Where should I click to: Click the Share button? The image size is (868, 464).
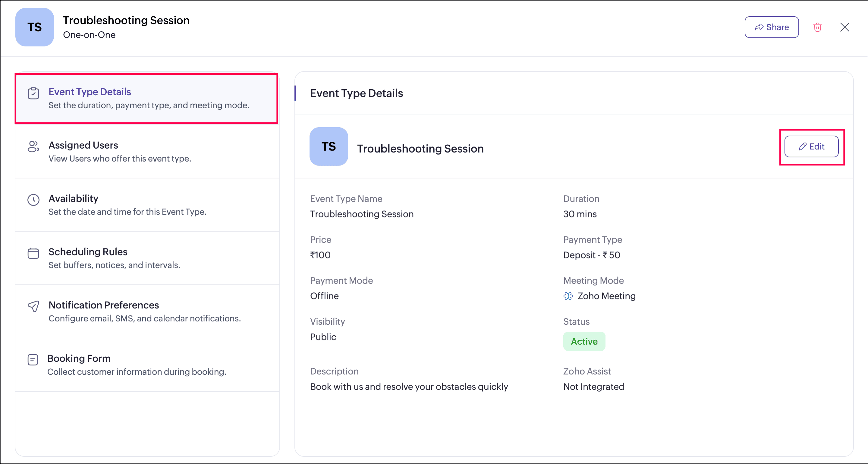coord(771,27)
